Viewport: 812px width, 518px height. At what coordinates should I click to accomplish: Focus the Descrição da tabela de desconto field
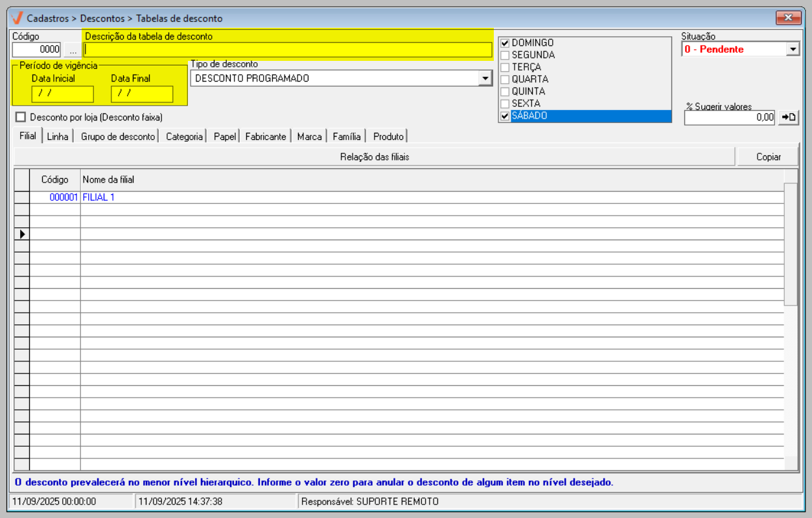(x=288, y=50)
